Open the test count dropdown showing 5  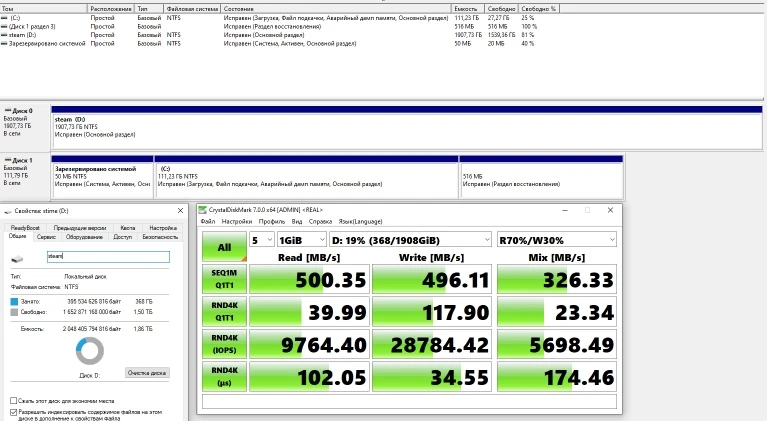(261, 240)
